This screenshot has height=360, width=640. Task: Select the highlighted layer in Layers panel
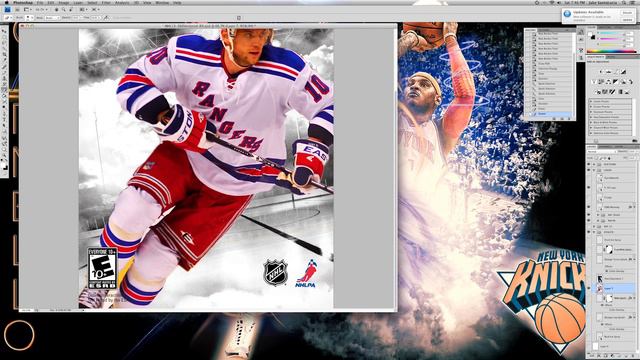614,288
